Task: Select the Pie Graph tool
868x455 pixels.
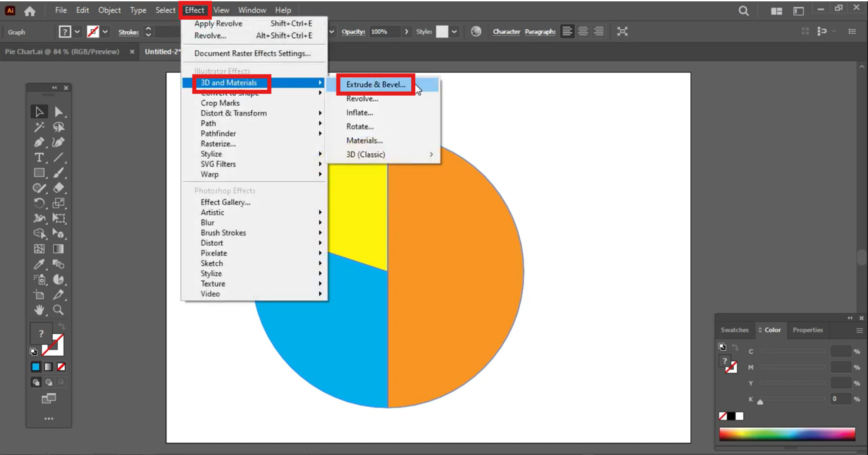Action: click(x=59, y=279)
